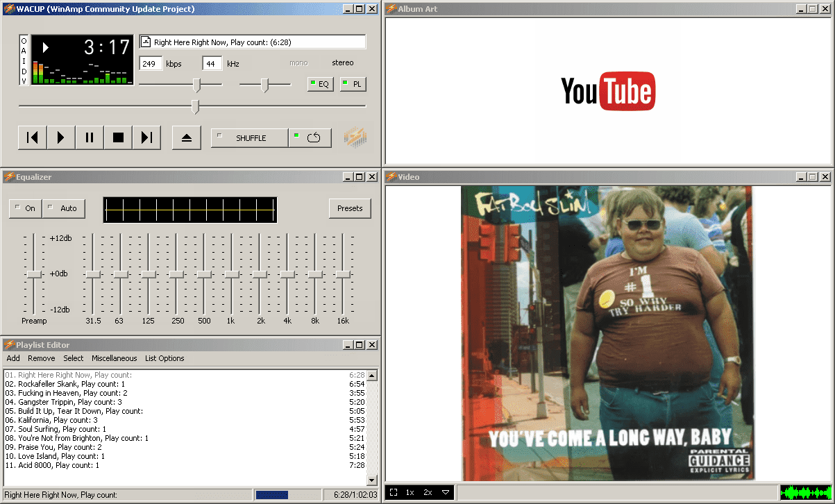This screenshot has height=504, width=835.
Task: Adjust the balance slider
Action: [x=265, y=85]
